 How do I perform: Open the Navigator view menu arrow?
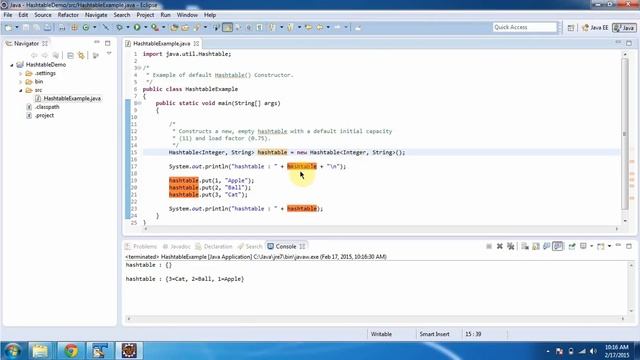click(109, 53)
